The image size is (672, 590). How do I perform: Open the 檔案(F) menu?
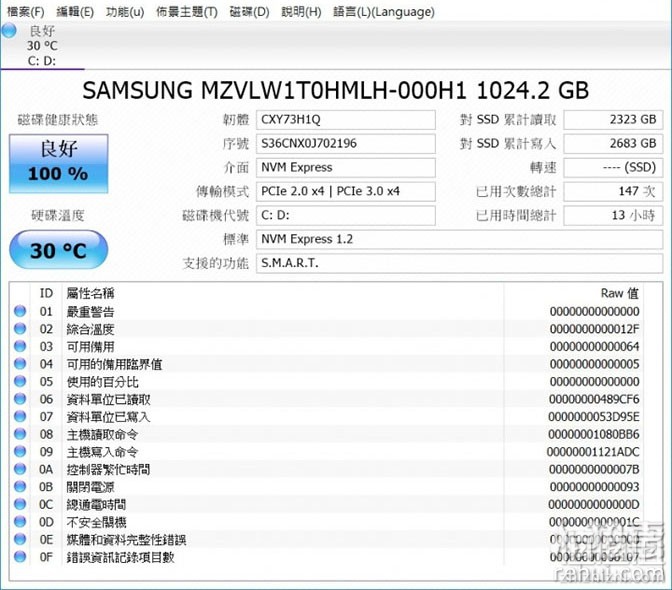[x=26, y=12]
